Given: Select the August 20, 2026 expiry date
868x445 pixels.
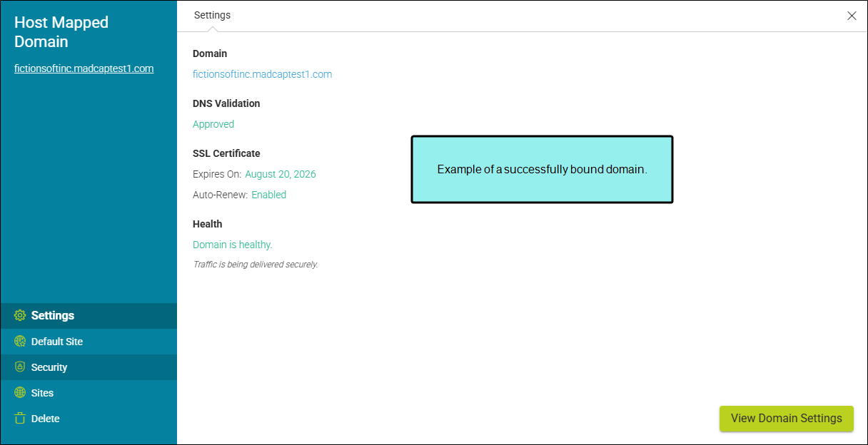Looking at the screenshot, I should [280, 174].
